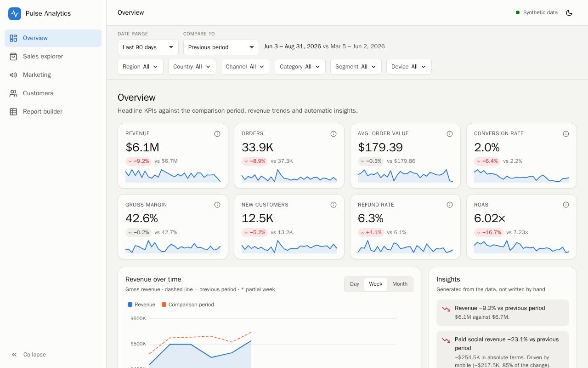Image resolution: width=588 pixels, height=368 pixels.
Task: Click the Gross Margin 42.6% value
Action: pyautogui.click(x=141, y=218)
